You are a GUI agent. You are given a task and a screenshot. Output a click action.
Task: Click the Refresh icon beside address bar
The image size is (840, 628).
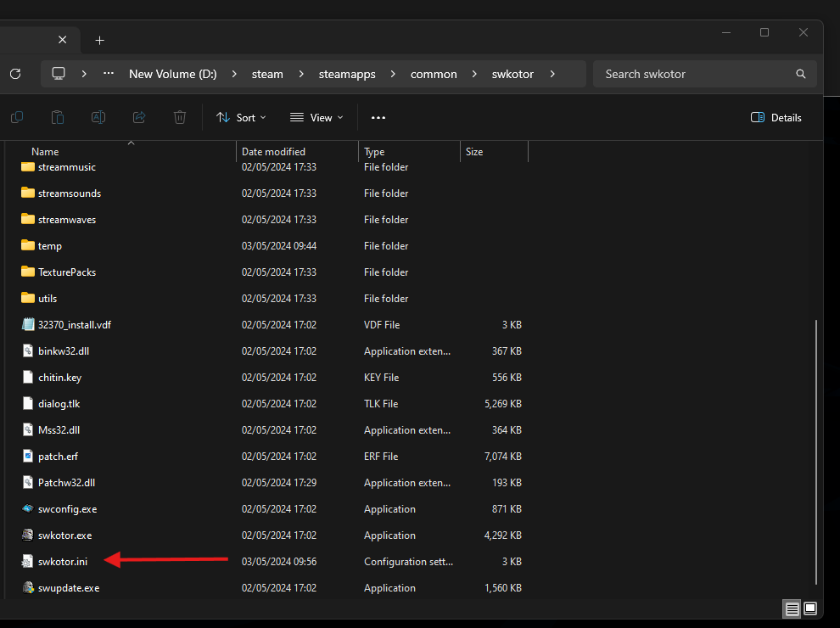pyautogui.click(x=15, y=74)
